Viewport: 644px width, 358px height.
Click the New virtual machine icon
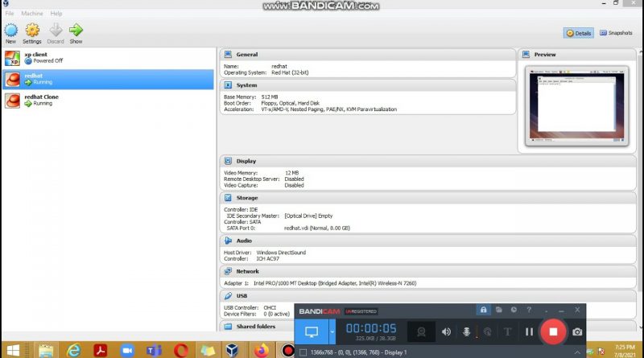pos(11,30)
